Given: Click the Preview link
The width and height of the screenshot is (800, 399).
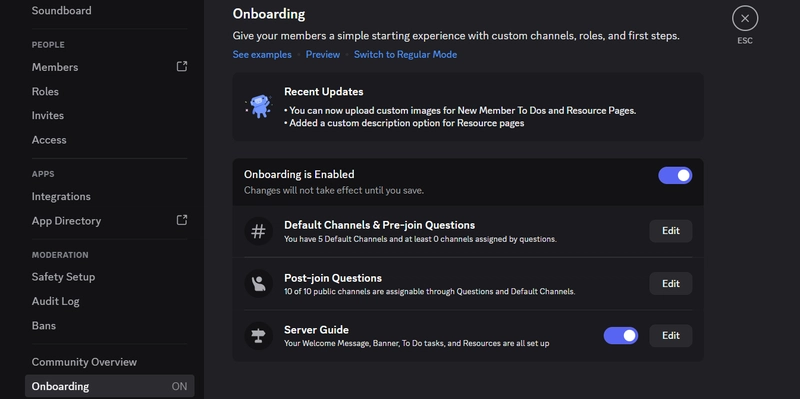Looking at the screenshot, I should [x=322, y=55].
